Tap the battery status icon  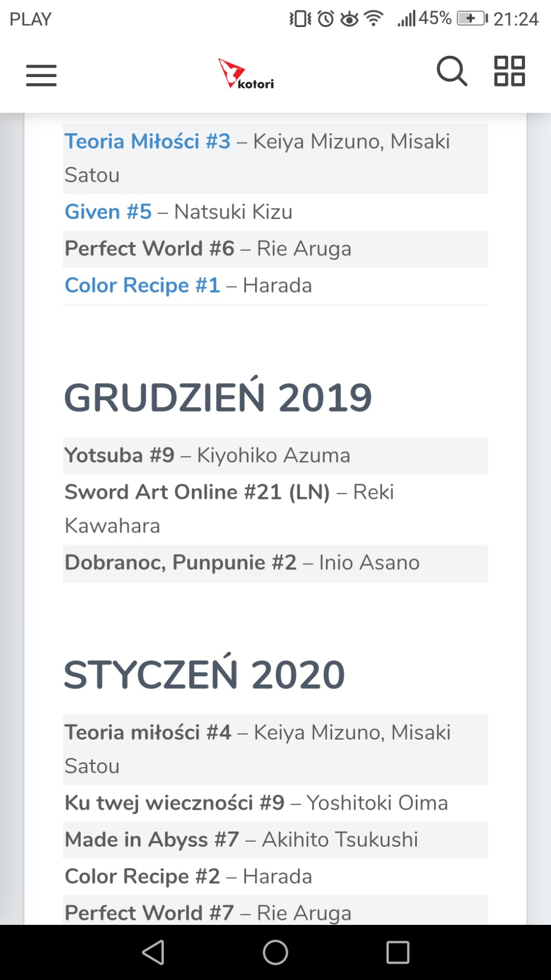(471, 19)
